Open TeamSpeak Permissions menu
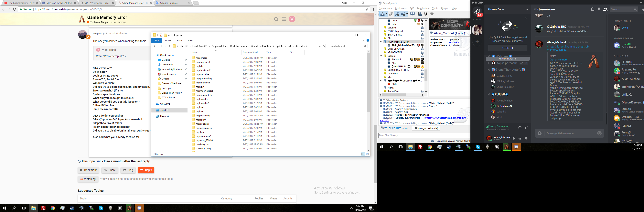Screen dimensions: 644x212 pyautogui.click(x=423, y=8)
